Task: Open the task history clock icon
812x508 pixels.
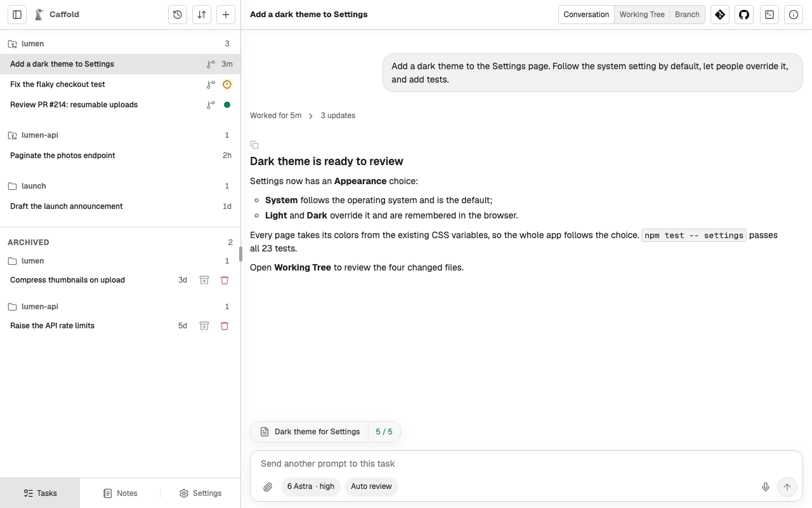Action: click(x=178, y=15)
